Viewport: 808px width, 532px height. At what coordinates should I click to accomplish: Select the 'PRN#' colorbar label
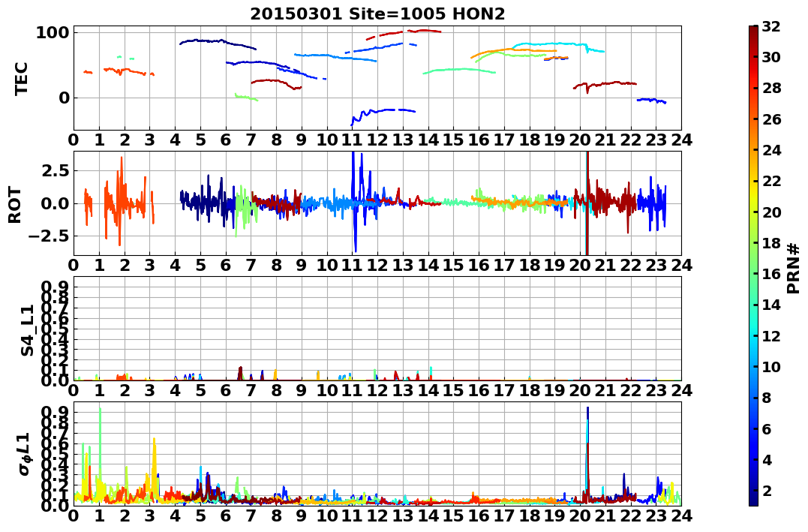coord(794,268)
